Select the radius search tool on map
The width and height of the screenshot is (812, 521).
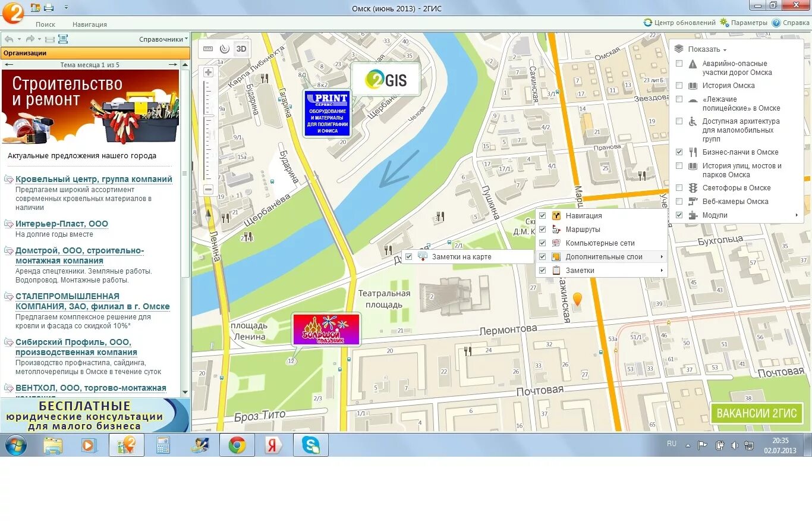click(x=224, y=49)
